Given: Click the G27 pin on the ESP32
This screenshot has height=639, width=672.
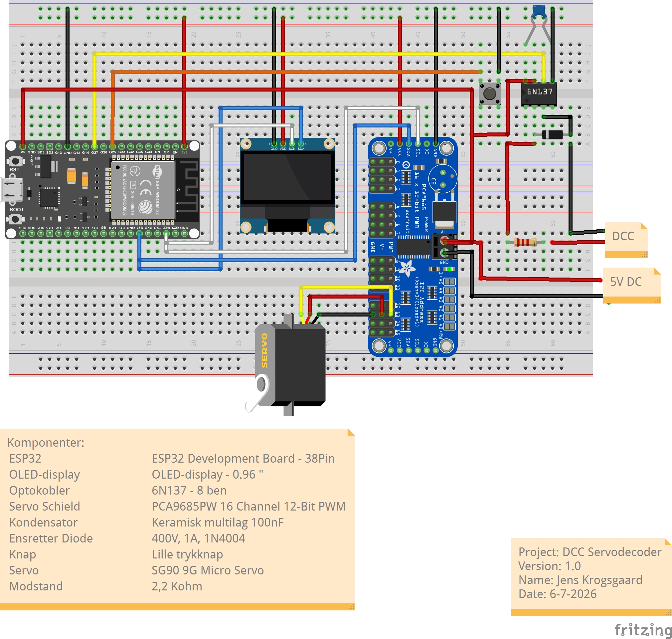Looking at the screenshot, I should click(x=94, y=147).
